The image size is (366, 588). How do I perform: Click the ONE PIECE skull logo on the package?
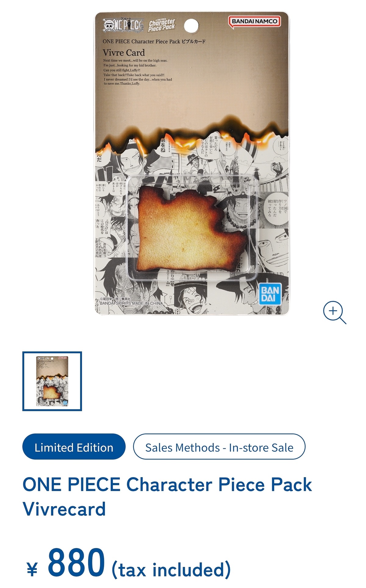(123, 25)
